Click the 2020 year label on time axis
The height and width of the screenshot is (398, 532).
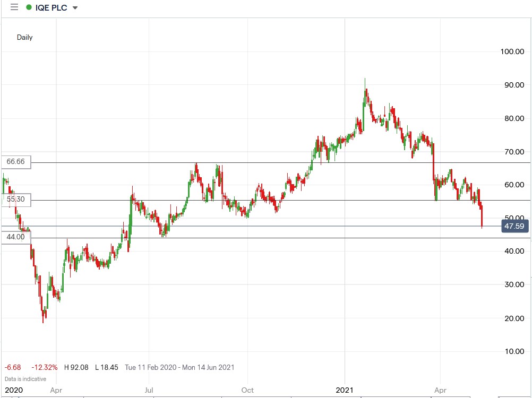(x=14, y=390)
